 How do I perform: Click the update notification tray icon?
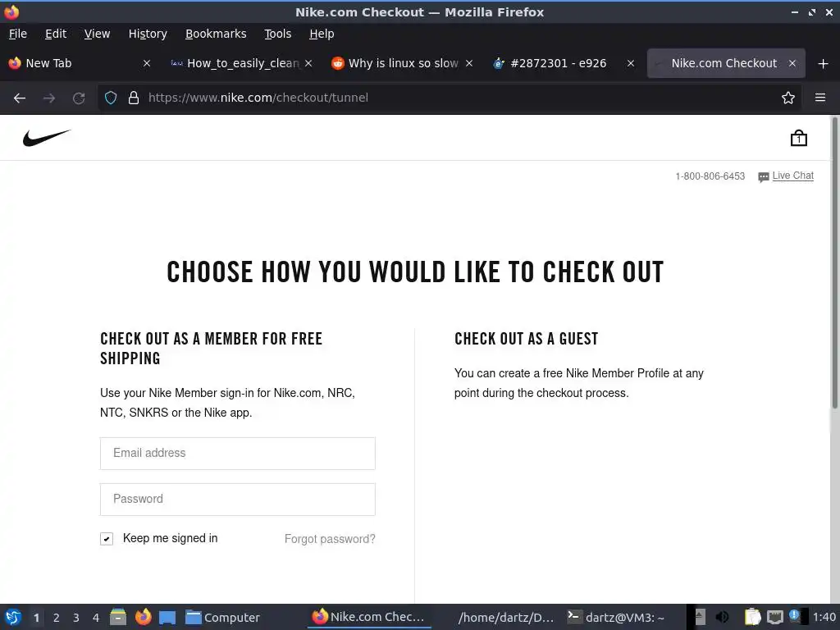(x=794, y=616)
